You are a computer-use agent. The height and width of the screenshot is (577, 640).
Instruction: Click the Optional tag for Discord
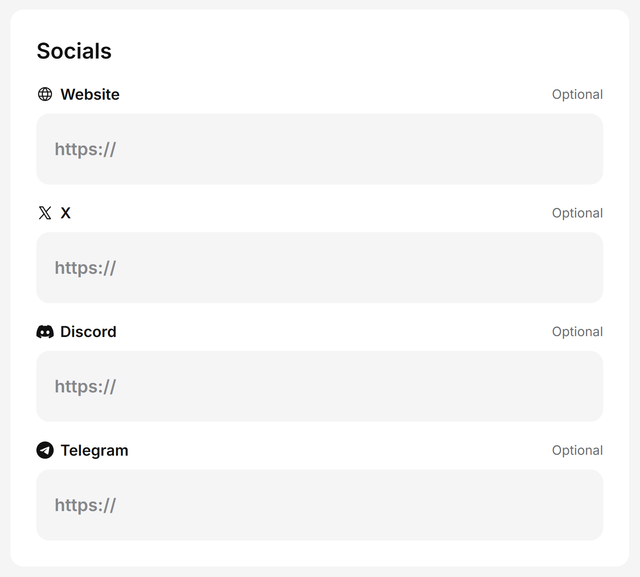[577, 332]
